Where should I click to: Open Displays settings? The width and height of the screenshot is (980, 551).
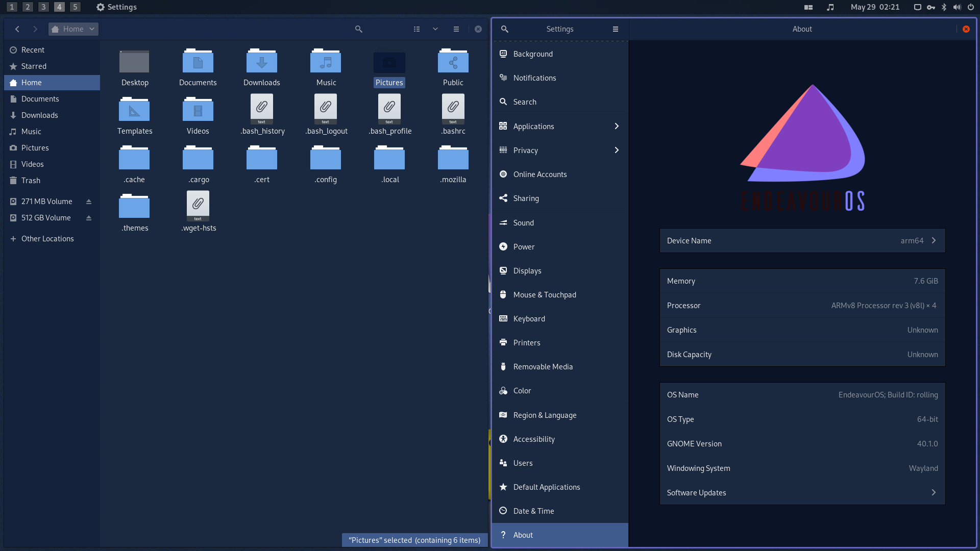coord(560,271)
